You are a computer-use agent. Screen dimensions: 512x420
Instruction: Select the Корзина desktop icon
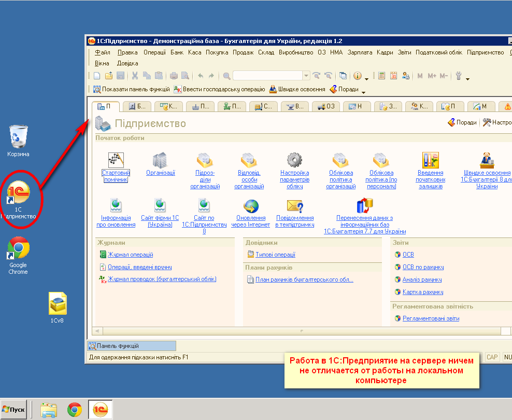pyautogui.click(x=18, y=141)
